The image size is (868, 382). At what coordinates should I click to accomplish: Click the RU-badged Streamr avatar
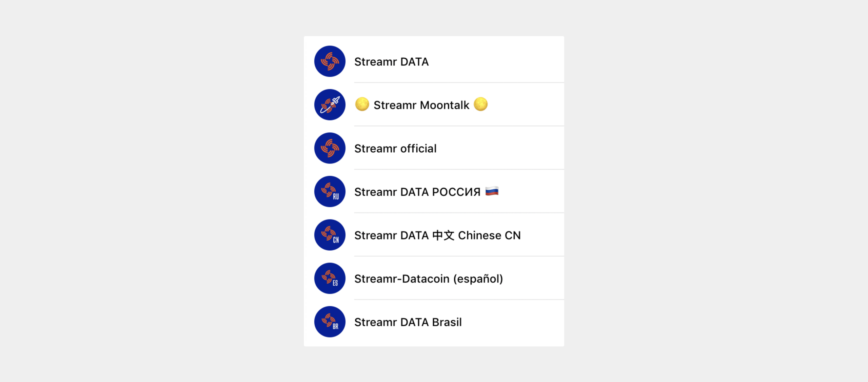click(x=330, y=192)
